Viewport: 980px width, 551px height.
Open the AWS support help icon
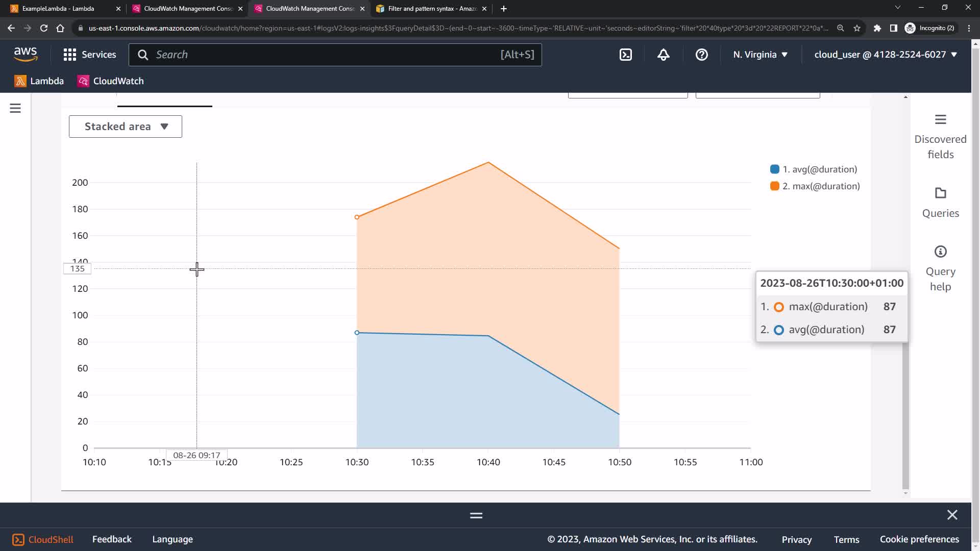click(701, 55)
